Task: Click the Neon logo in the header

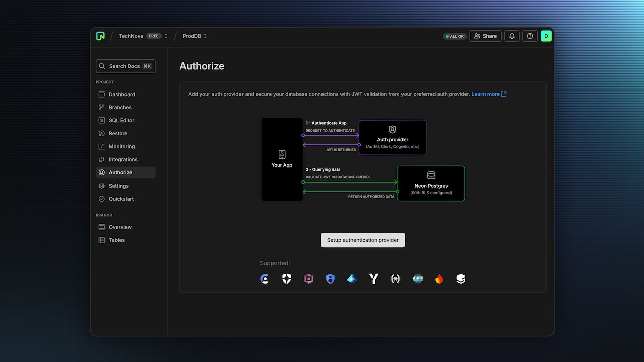Action: click(x=100, y=36)
